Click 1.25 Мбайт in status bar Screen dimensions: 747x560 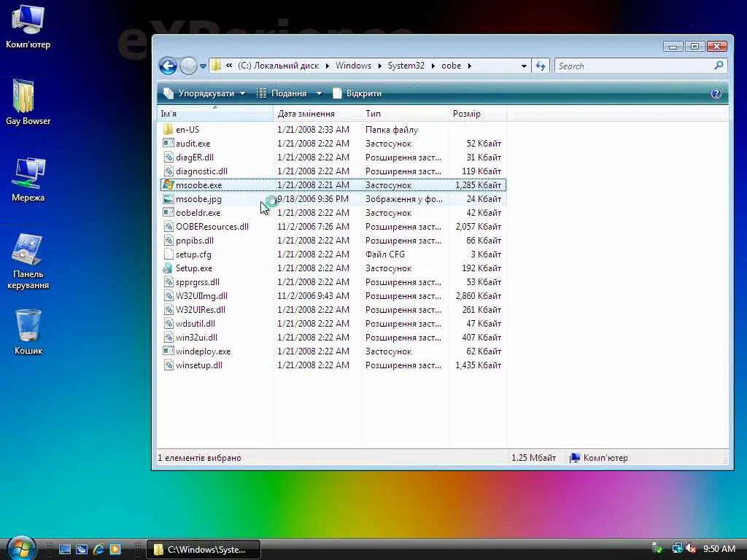(533, 458)
